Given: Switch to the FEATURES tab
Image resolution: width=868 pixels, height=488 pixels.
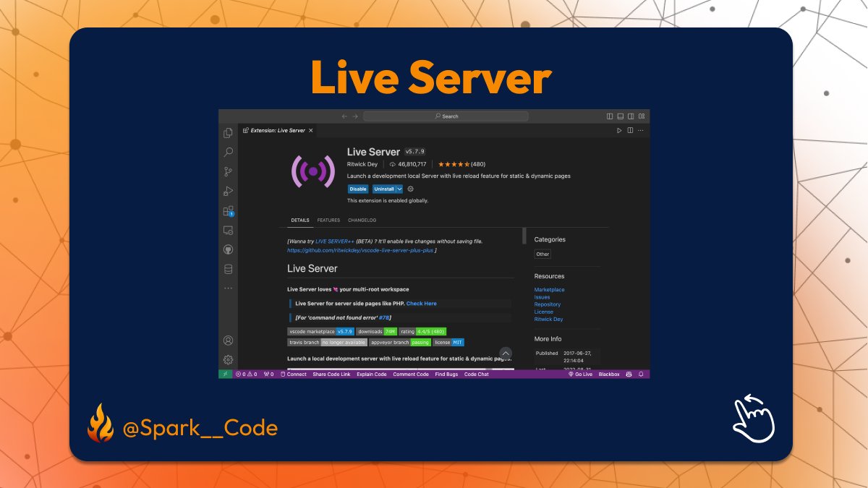Looking at the screenshot, I should pos(328,221).
